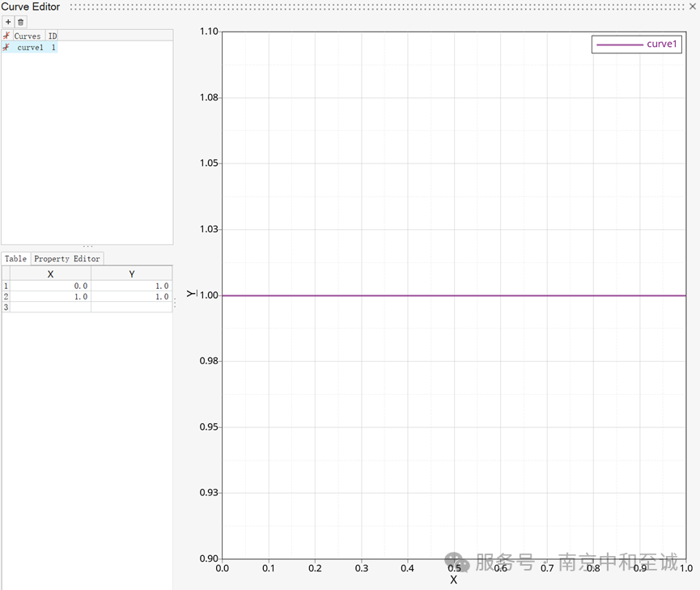This screenshot has height=590, width=700.
Task: Click the Y axis title left of the plot
Action: click(192, 294)
